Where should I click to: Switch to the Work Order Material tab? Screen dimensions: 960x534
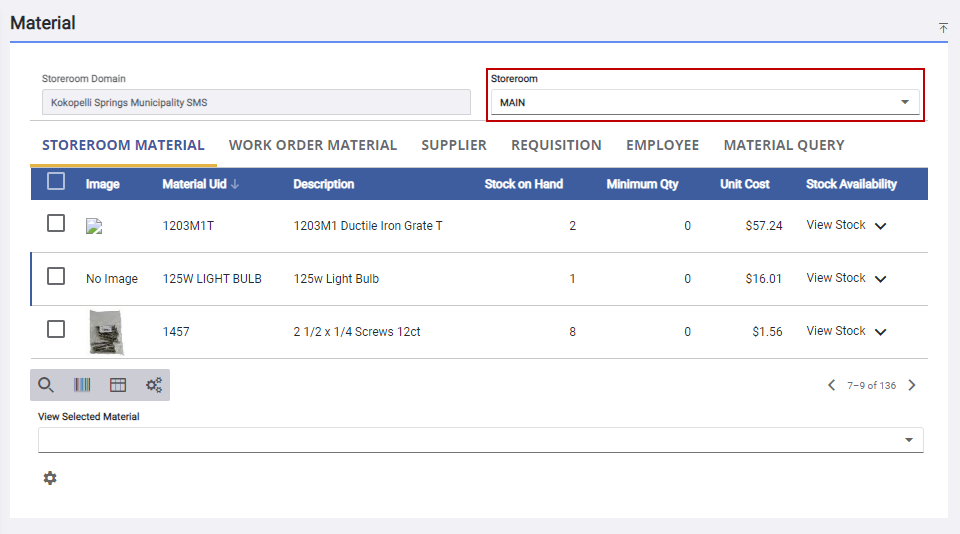coord(313,145)
